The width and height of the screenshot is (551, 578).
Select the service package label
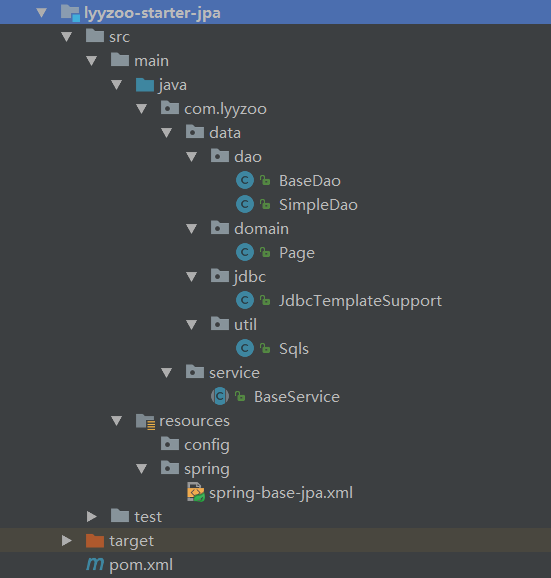(234, 373)
